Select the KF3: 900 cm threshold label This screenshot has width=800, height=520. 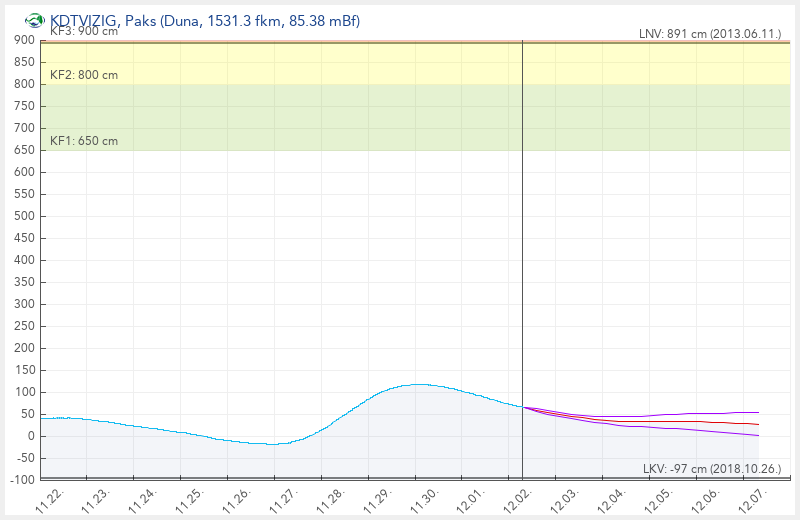pos(84,31)
